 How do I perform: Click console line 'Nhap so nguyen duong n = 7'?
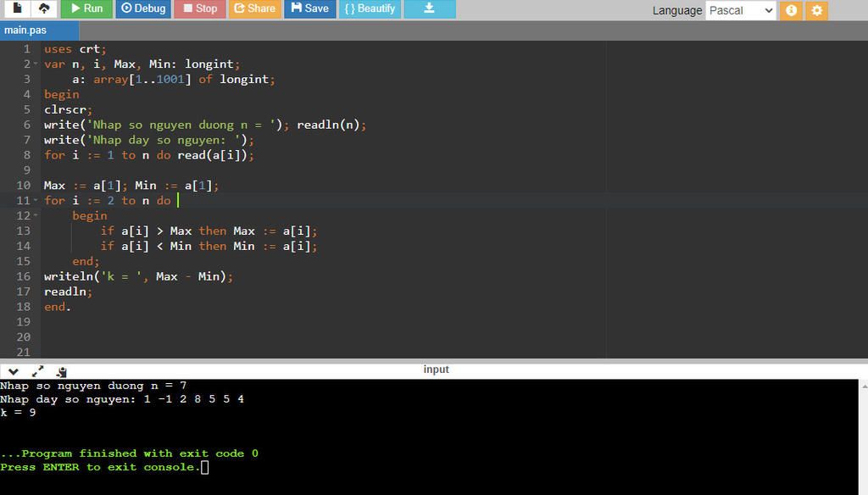coord(93,386)
